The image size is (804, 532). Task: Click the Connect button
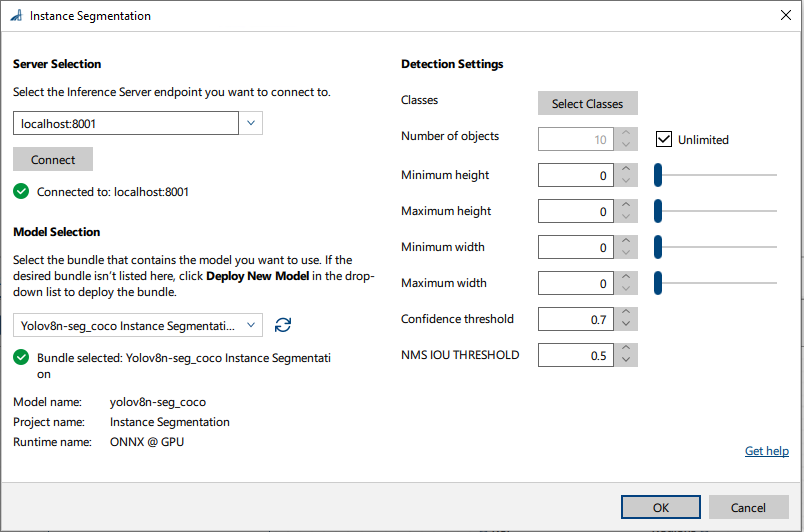pos(53,159)
